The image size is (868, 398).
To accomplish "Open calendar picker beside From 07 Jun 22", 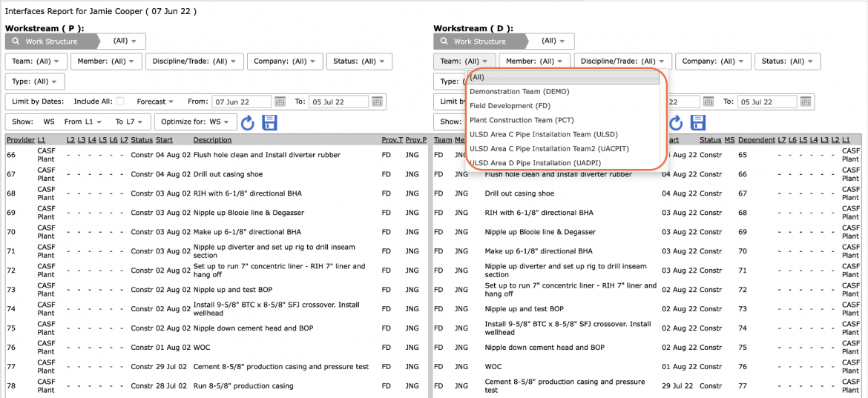I will click(280, 102).
